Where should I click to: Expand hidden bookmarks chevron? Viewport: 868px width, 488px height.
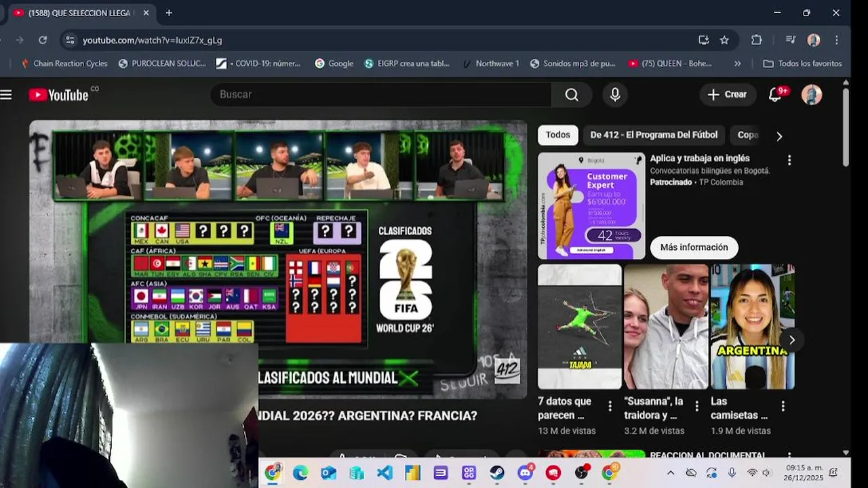click(737, 64)
